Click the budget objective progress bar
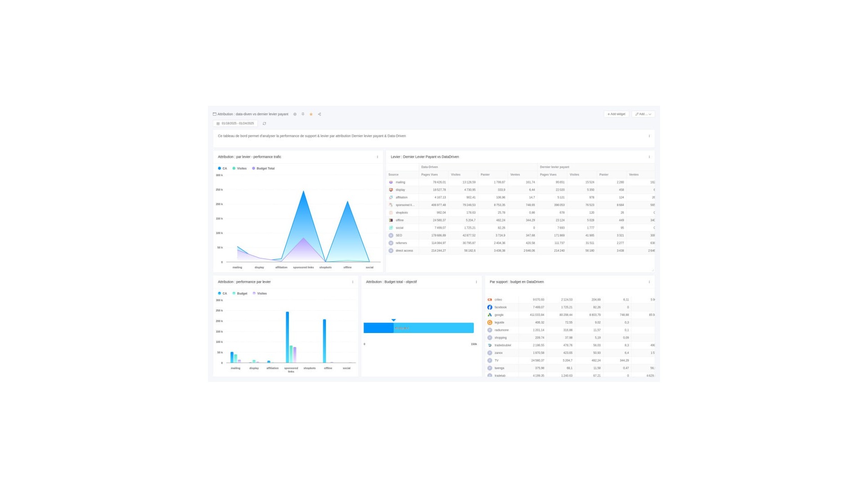Screen dimensions: 868x488 click(418, 328)
